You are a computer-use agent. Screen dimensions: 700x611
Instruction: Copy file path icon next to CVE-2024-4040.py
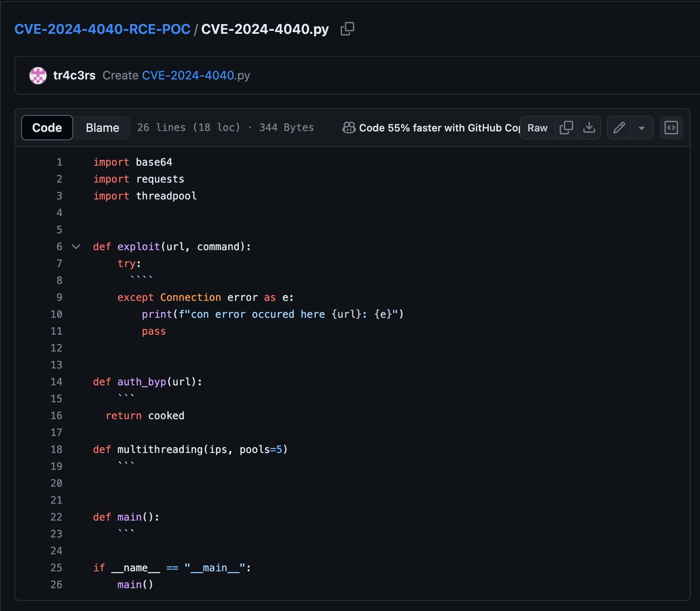[347, 29]
